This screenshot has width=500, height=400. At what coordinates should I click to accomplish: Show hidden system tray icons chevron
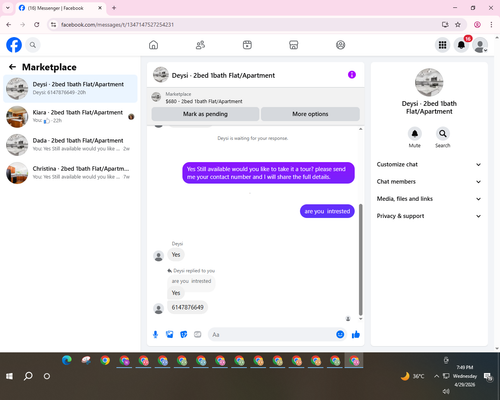tap(436, 376)
